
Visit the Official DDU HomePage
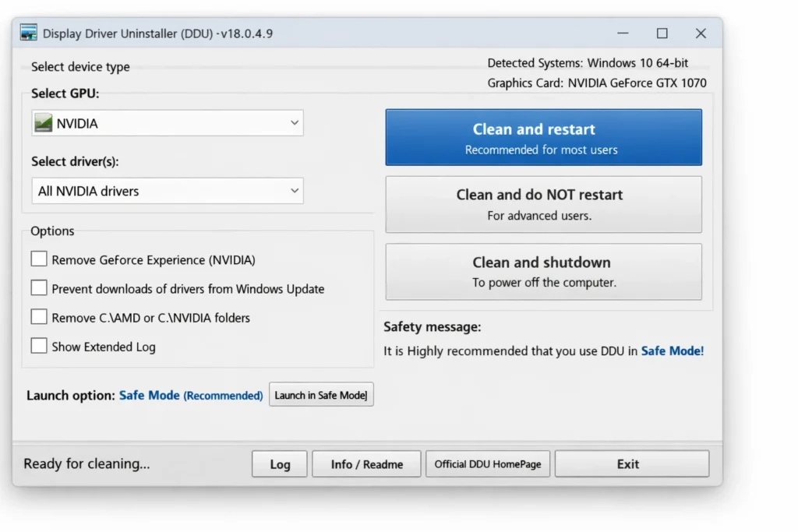coord(488,463)
